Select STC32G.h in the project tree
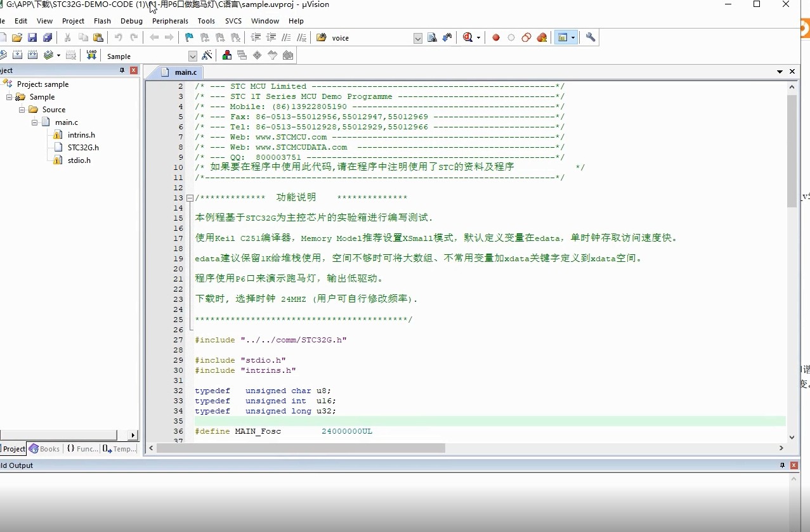This screenshot has width=810, height=532. [x=83, y=148]
